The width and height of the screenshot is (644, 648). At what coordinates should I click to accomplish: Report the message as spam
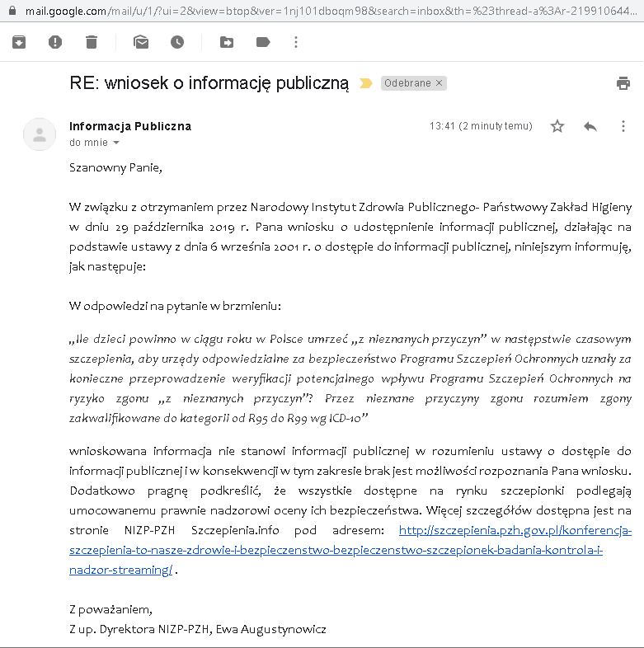[55, 42]
